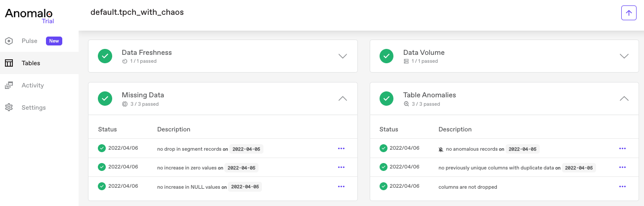Click the Missing Data green check icon
Image resolution: width=644 pixels, height=206 pixels.
tap(105, 99)
